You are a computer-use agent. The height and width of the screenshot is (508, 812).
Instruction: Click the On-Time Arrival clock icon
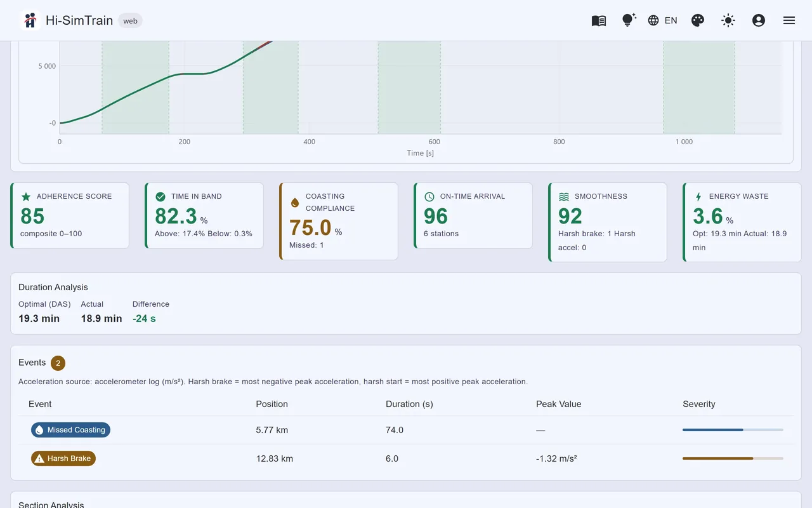429,197
